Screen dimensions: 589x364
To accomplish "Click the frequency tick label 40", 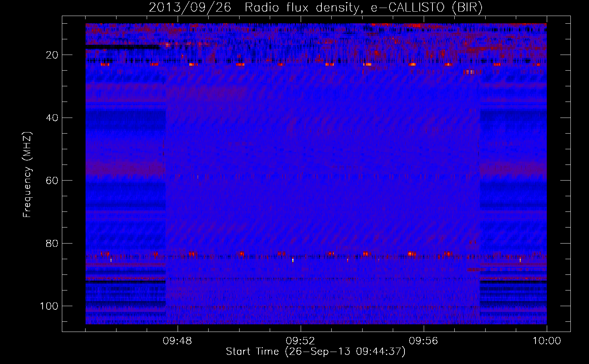I will click(x=52, y=118).
